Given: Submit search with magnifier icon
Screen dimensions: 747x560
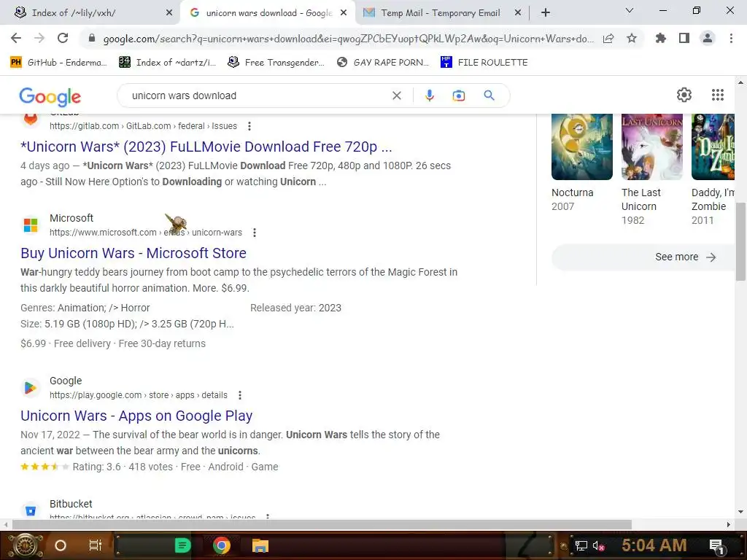Looking at the screenshot, I should 489,96.
